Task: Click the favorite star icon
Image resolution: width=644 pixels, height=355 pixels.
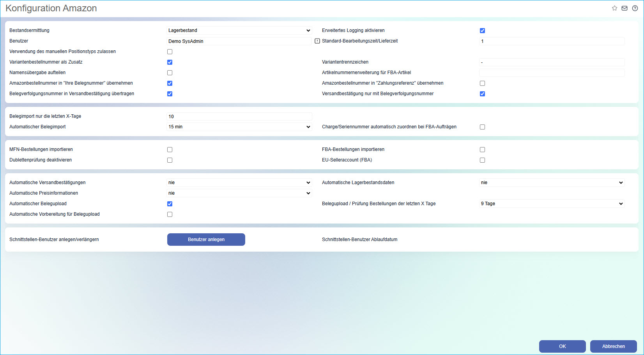Action: coord(614,8)
